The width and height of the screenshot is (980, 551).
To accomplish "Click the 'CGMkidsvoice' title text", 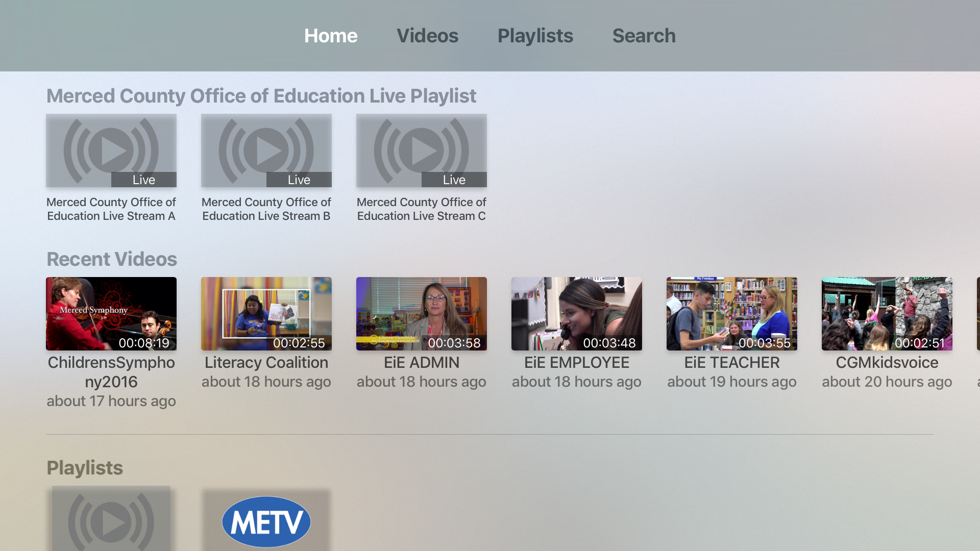I will click(887, 363).
